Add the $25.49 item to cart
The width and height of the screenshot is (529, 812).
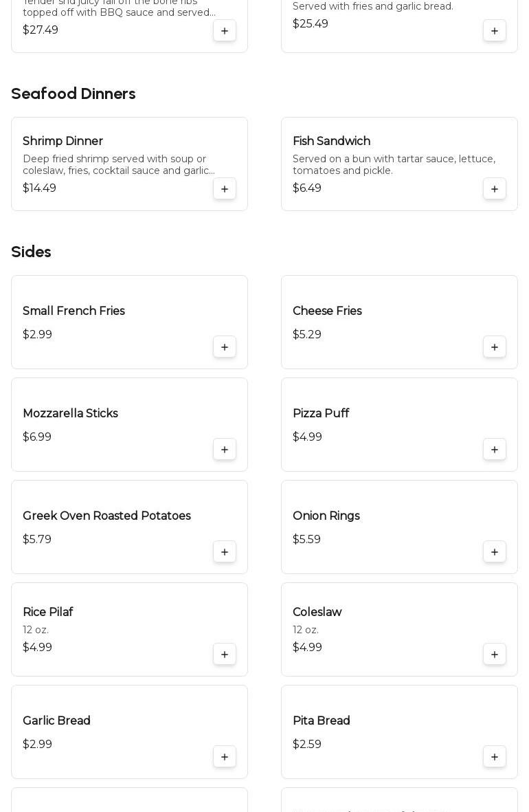coord(495,31)
